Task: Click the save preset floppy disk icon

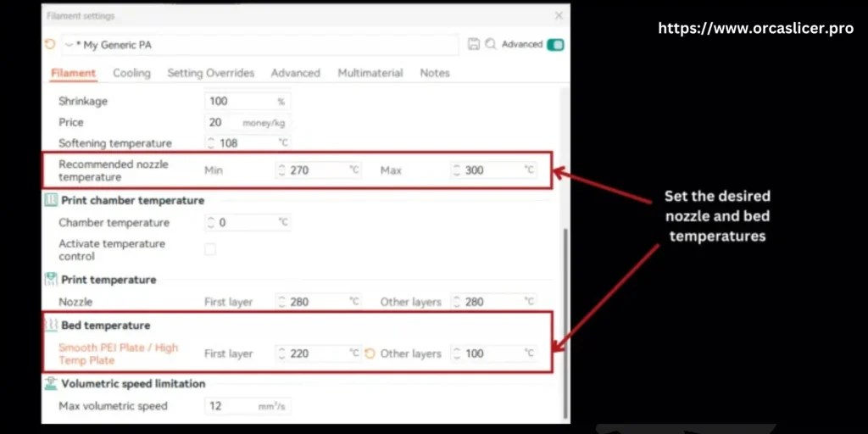Action: 473,44
